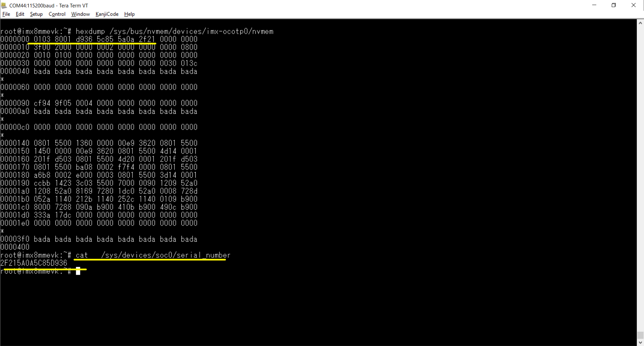
Task: Open the Window menu
Action: [x=80, y=14]
